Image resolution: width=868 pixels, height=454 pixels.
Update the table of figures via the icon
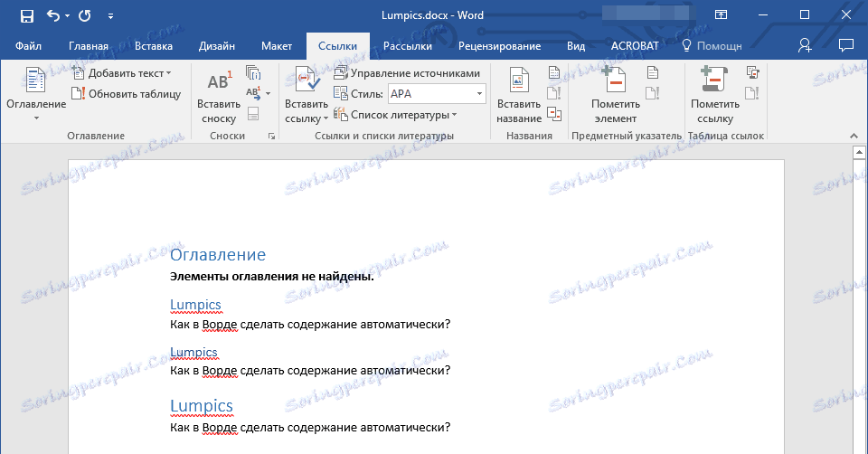554,93
